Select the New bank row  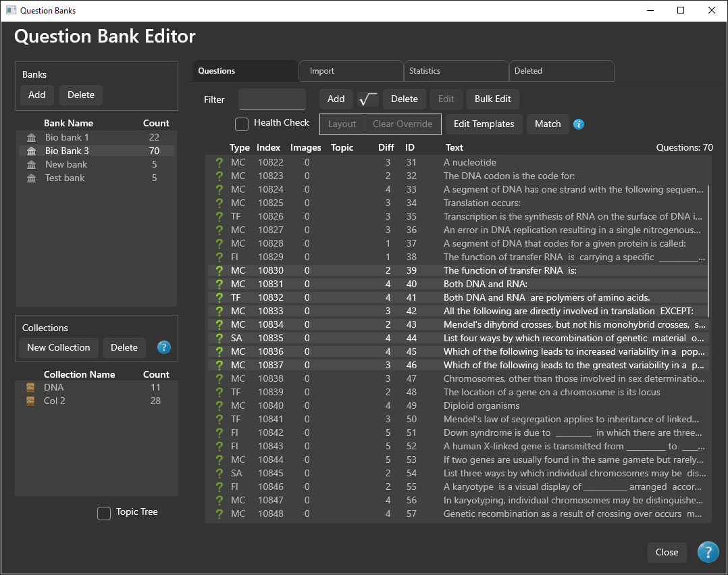(x=97, y=164)
